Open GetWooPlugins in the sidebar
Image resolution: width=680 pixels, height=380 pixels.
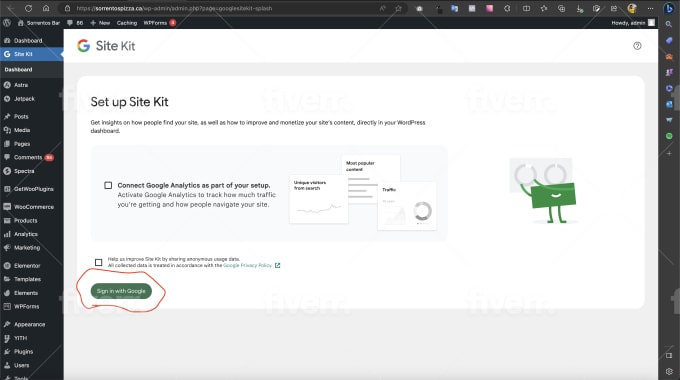[32, 189]
